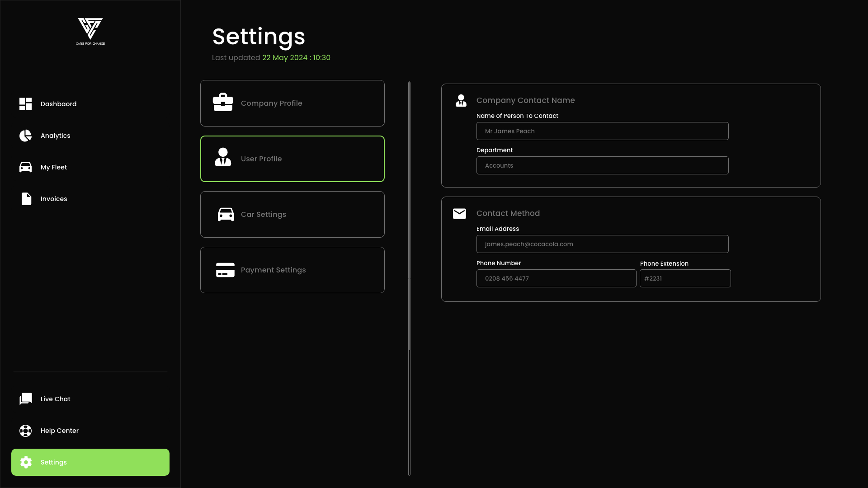Screen dimensions: 868x488
Task: Click the briefcase icon in Company Profile
Action: click(223, 103)
